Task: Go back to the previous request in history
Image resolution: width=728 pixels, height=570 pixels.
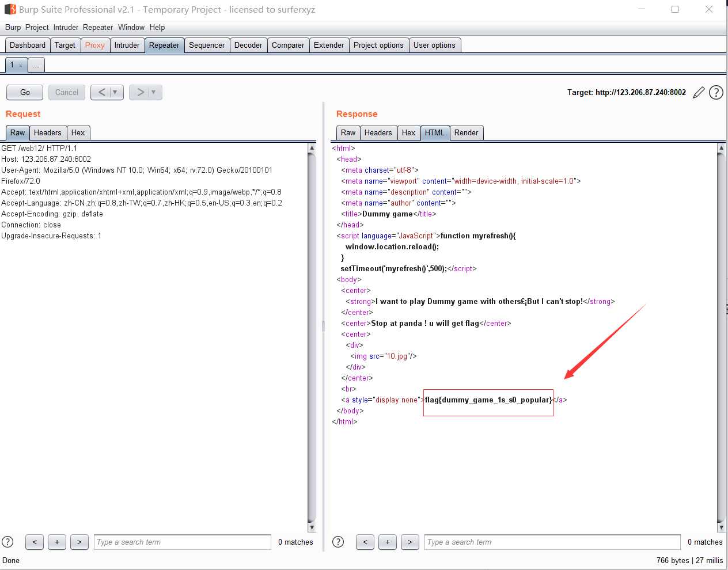Action: coord(101,92)
